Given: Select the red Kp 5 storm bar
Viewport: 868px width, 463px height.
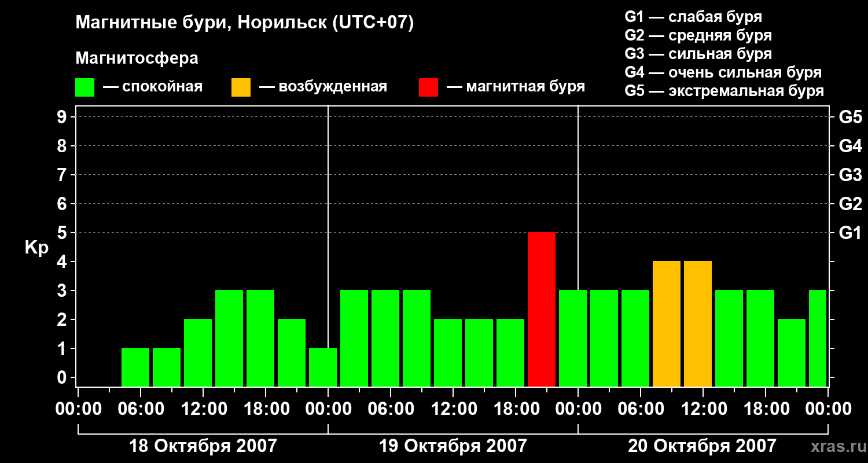Looking at the screenshot, I should 542,309.
